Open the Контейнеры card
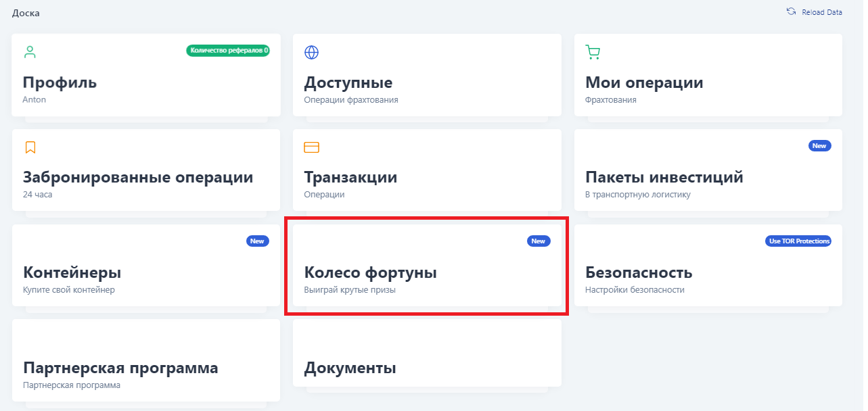Viewport: 868px width, 411px height. click(x=146, y=266)
